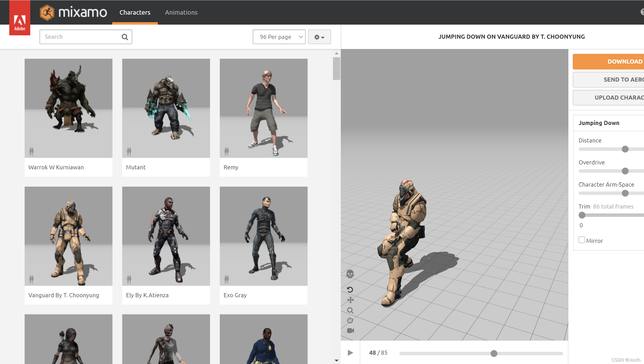Switch to the Animations tab
The height and width of the screenshot is (364, 644).
[x=181, y=12]
